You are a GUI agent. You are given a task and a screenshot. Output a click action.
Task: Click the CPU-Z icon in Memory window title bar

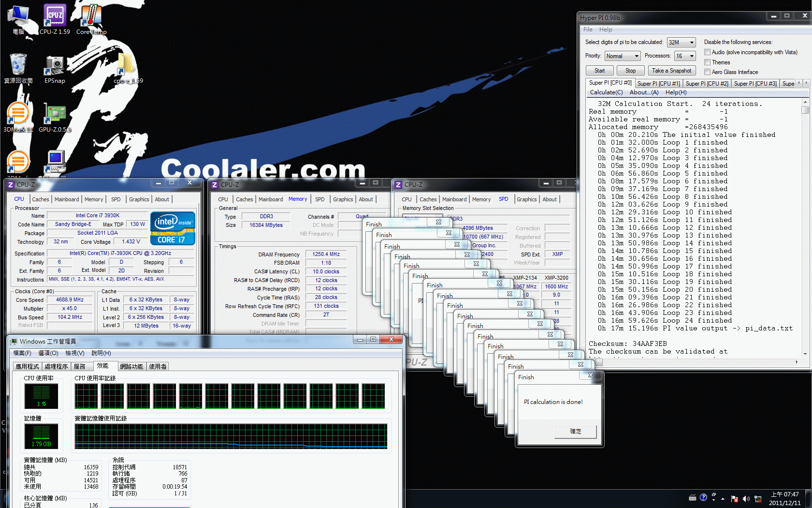(x=215, y=184)
